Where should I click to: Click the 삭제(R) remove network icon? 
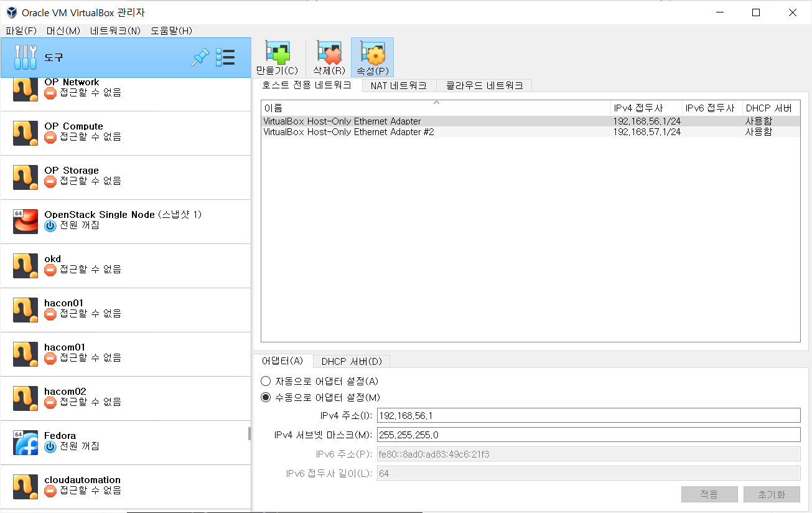[329, 53]
